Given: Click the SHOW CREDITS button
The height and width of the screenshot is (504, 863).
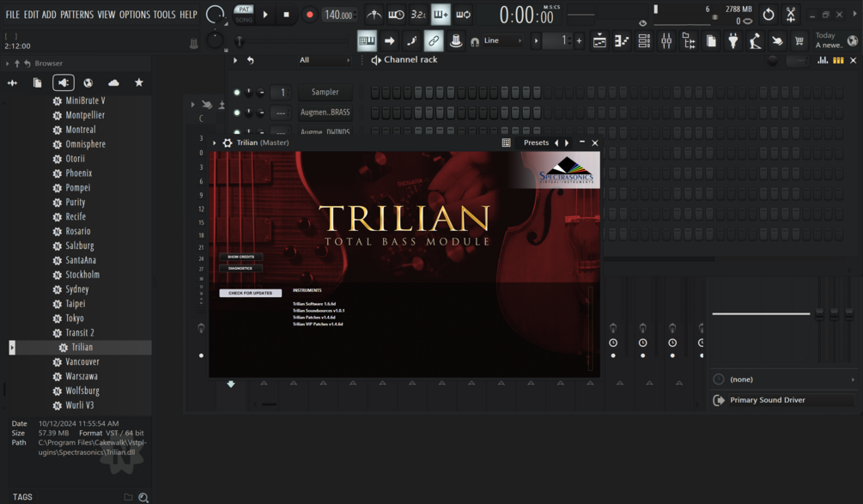Looking at the screenshot, I should tap(240, 257).
